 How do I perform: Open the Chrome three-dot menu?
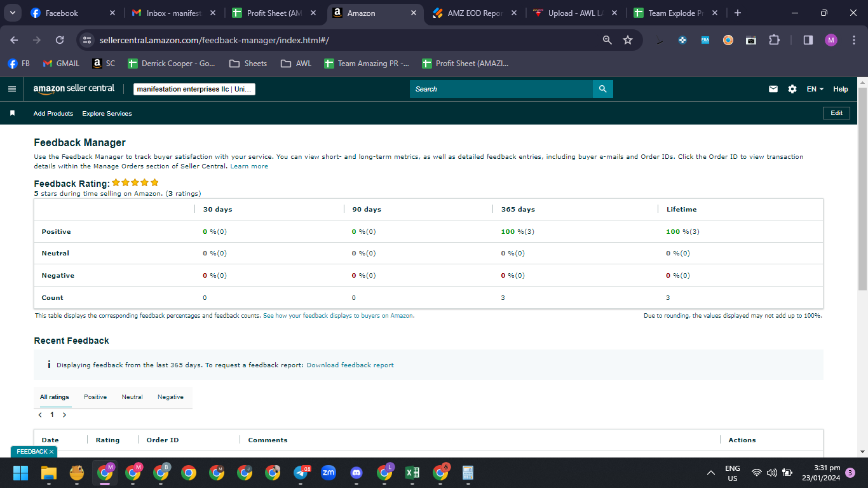[853, 40]
